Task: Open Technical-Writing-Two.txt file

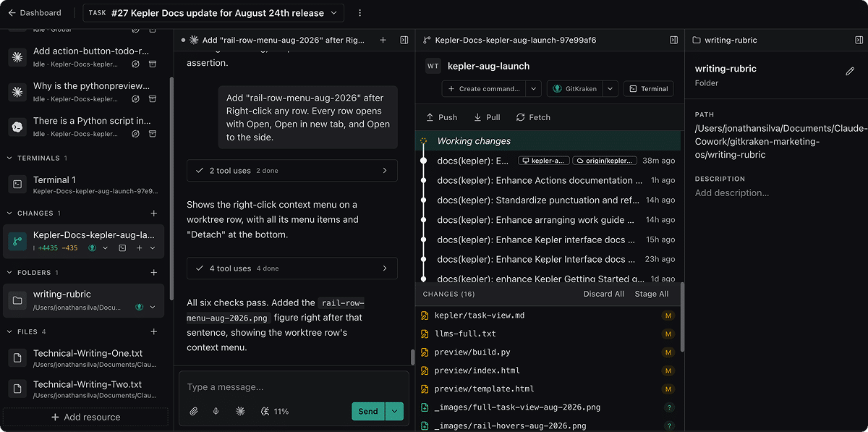Action: pyautogui.click(x=84, y=389)
